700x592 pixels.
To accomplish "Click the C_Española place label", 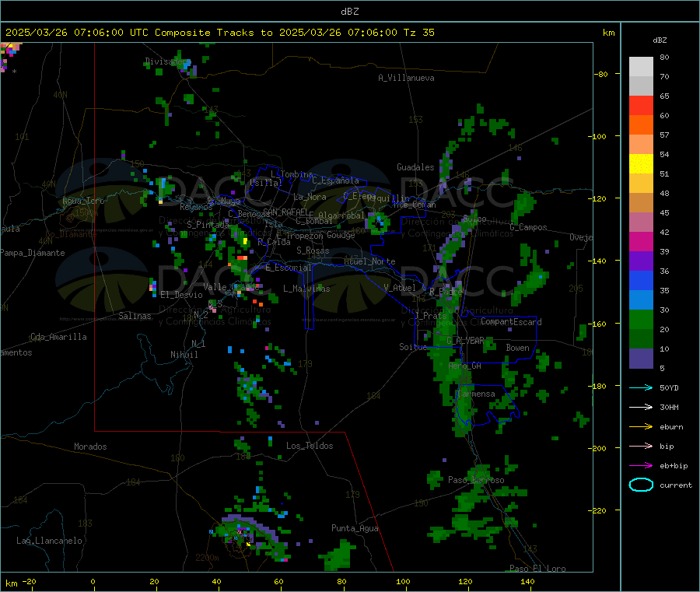I will 335,180.
